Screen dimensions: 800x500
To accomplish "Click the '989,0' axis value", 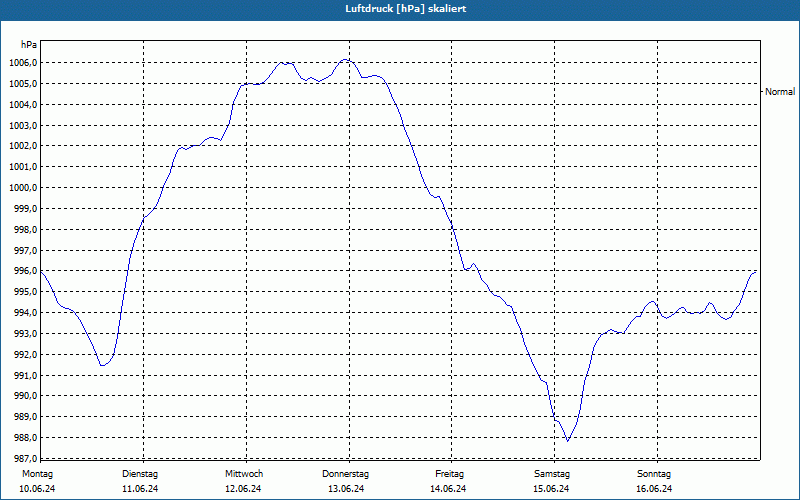I will tap(26, 417).
